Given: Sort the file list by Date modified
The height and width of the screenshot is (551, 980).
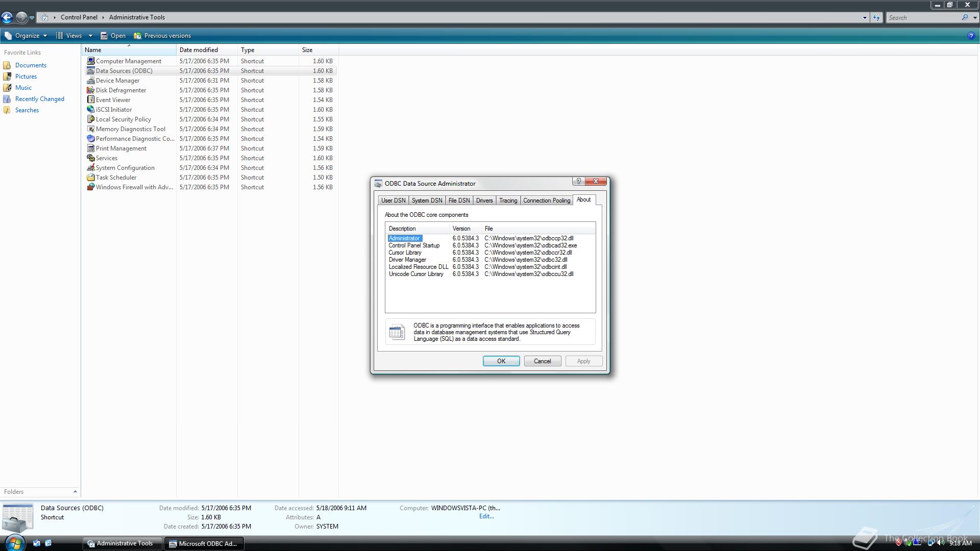Looking at the screenshot, I should tap(207, 50).
